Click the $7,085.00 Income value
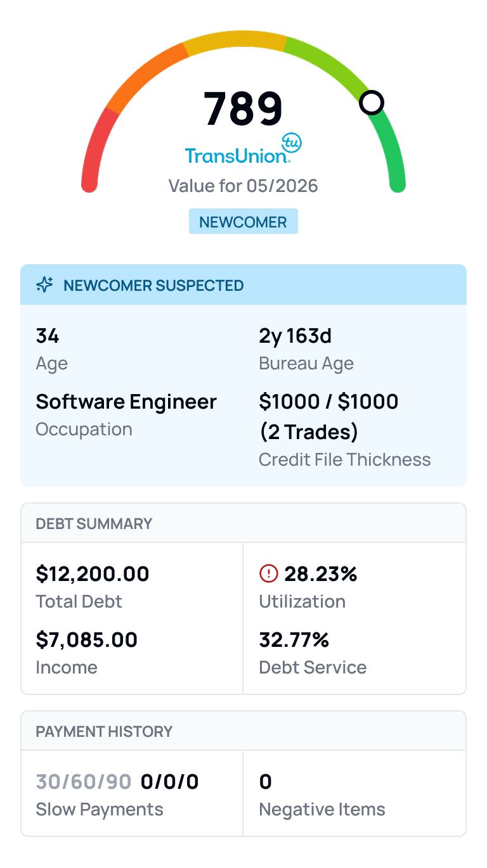Image resolution: width=487 pixels, height=868 pixels. tap(87, 640)
